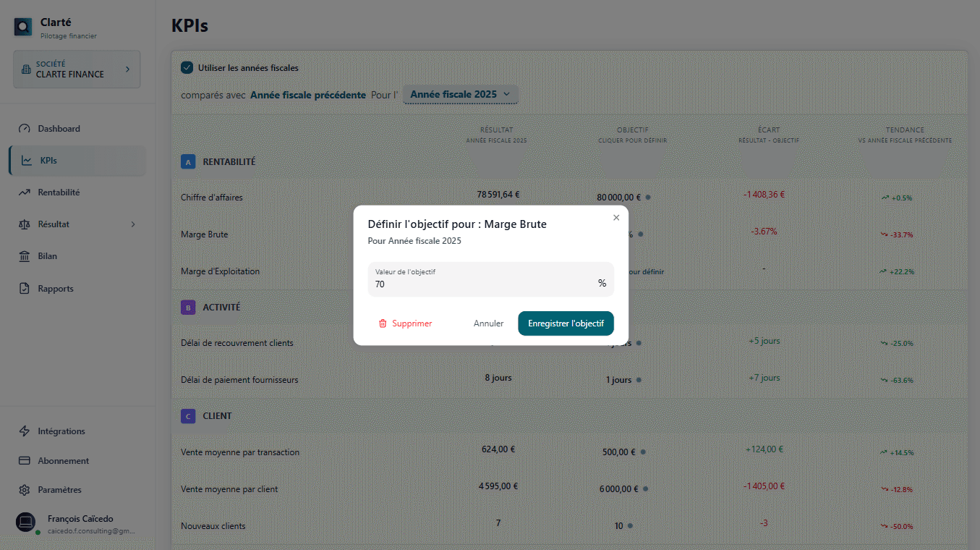Viewport: 980px width, 550px height.
Task: Open Paramètres settings gear
Action: tap(24, 489)
